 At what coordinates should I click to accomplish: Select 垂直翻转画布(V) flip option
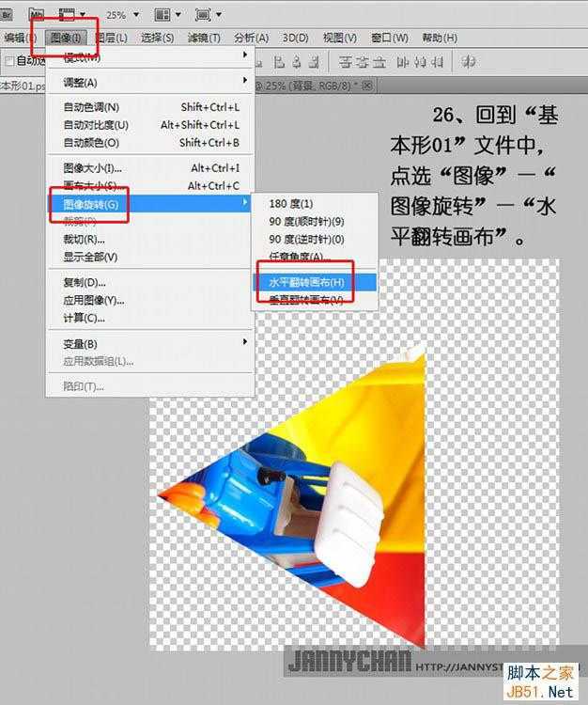315,300
